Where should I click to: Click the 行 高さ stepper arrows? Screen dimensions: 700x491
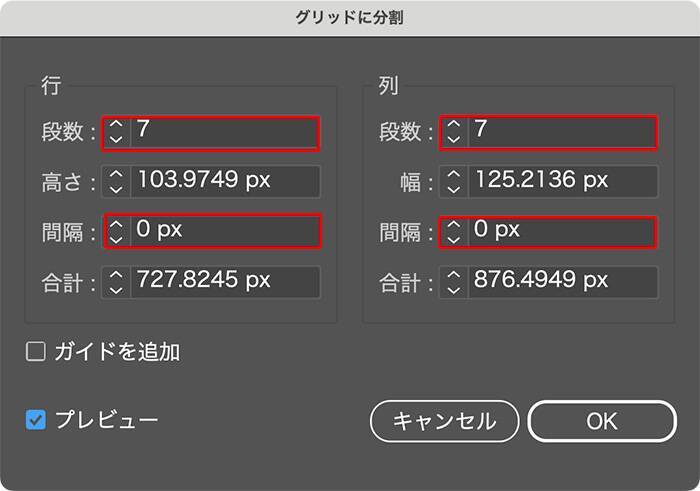116,181
